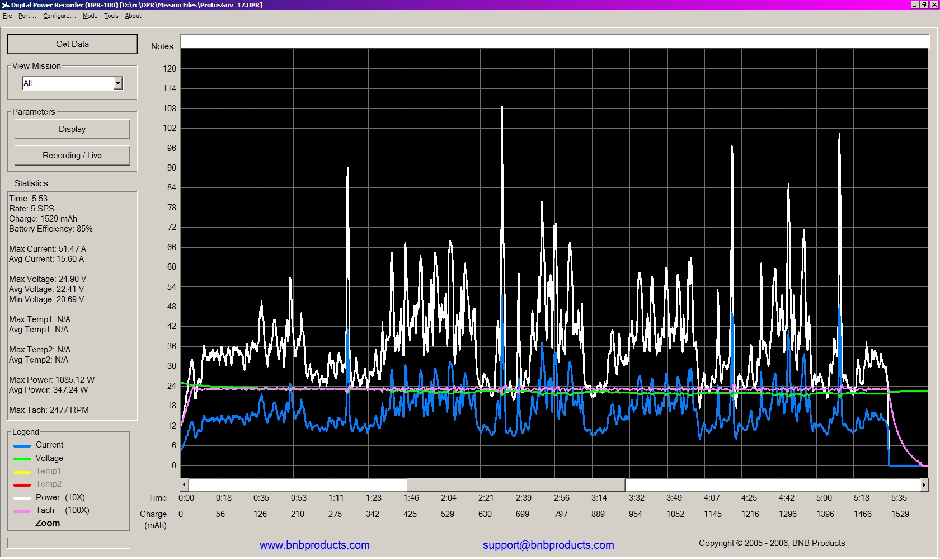
Task: Click the pink Tach legend swatch
Action: pyautogui.click(x=22, y=511)
